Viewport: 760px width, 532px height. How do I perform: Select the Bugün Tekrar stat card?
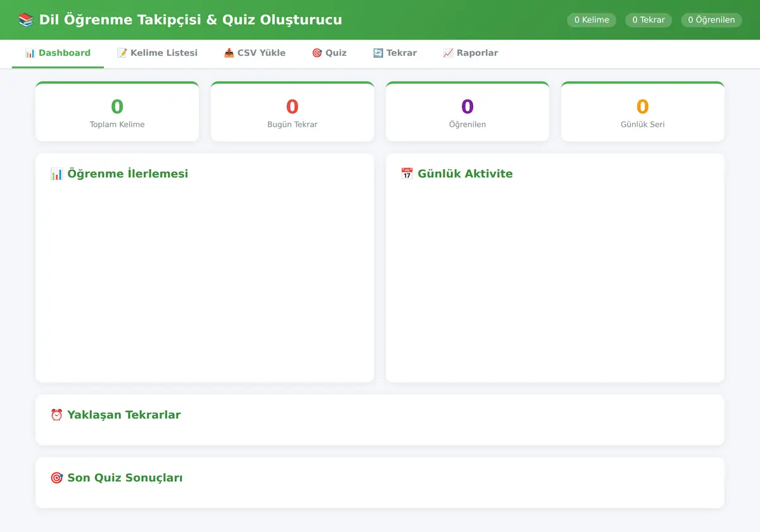tap(292, 111)
